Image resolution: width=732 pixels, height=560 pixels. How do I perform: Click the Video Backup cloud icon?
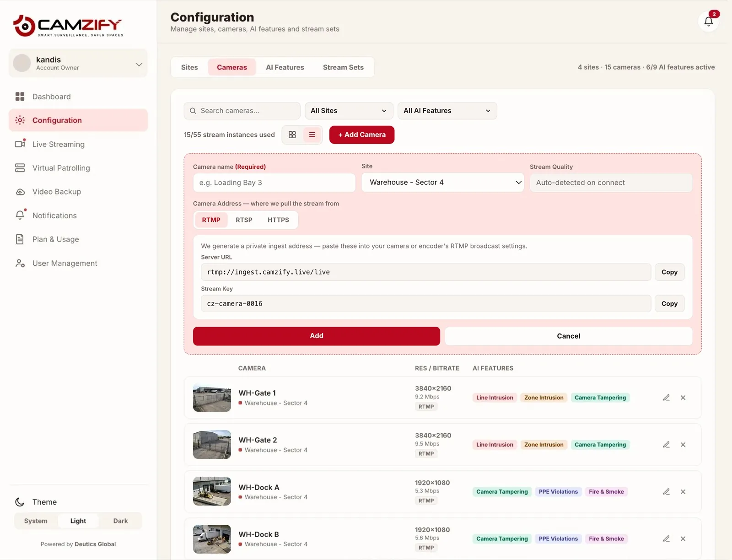[x=20, y=192]
